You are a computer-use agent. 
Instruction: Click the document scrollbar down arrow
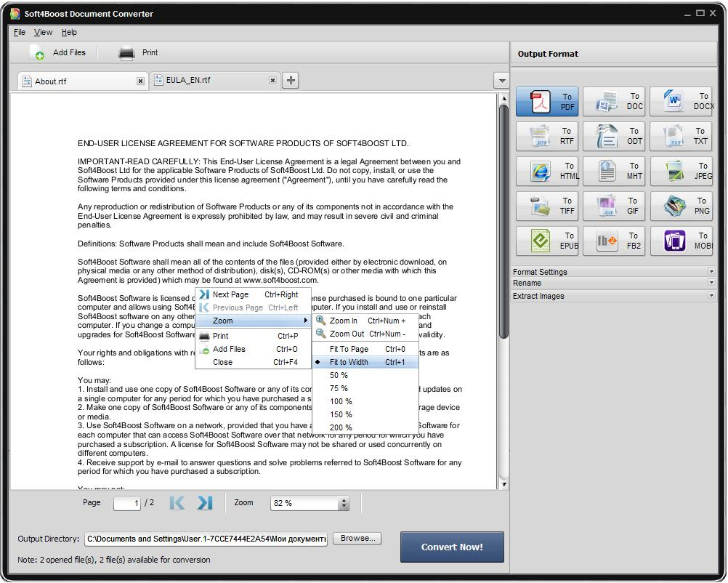[503, 485]
